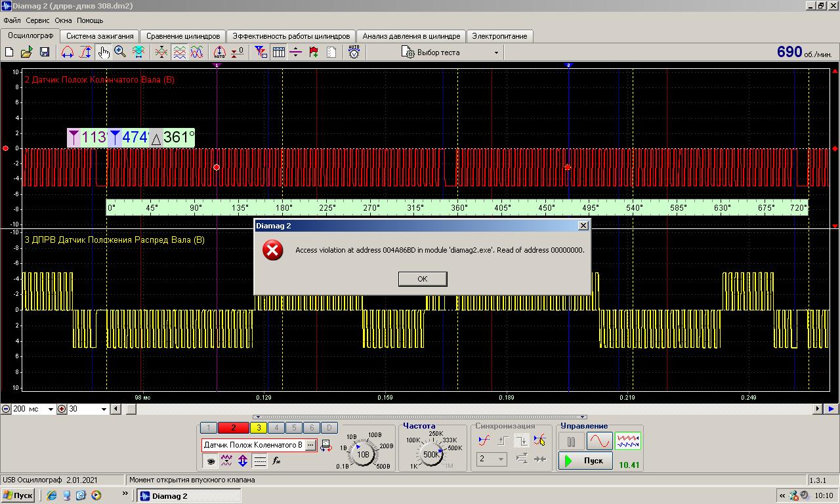
Task: Toggle the red channel 2 button
Action: click(x=233, y=428)
